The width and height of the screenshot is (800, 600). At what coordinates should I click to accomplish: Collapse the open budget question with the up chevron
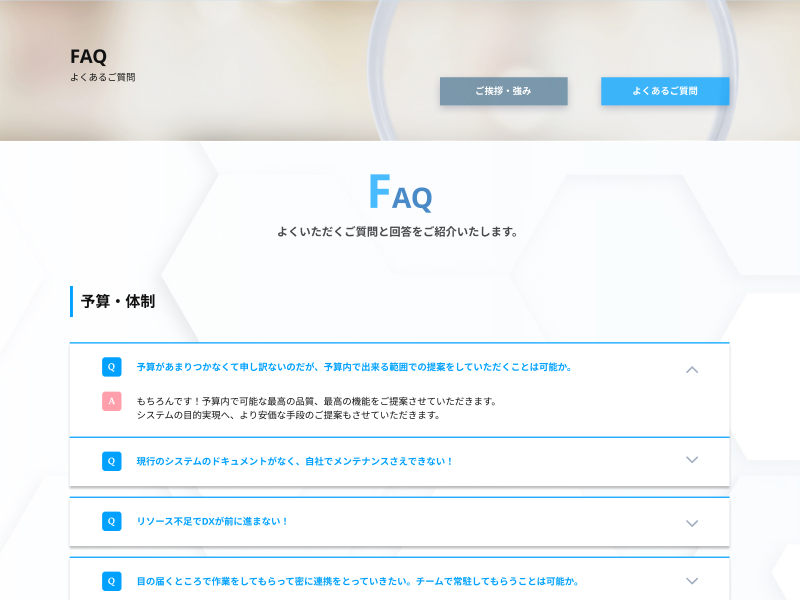(x=692, y=369)
